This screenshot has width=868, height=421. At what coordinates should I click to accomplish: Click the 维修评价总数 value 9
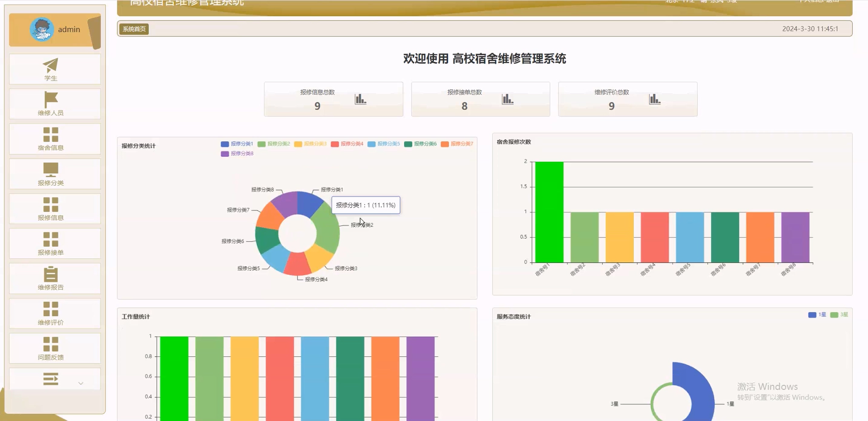pos(612,106)
